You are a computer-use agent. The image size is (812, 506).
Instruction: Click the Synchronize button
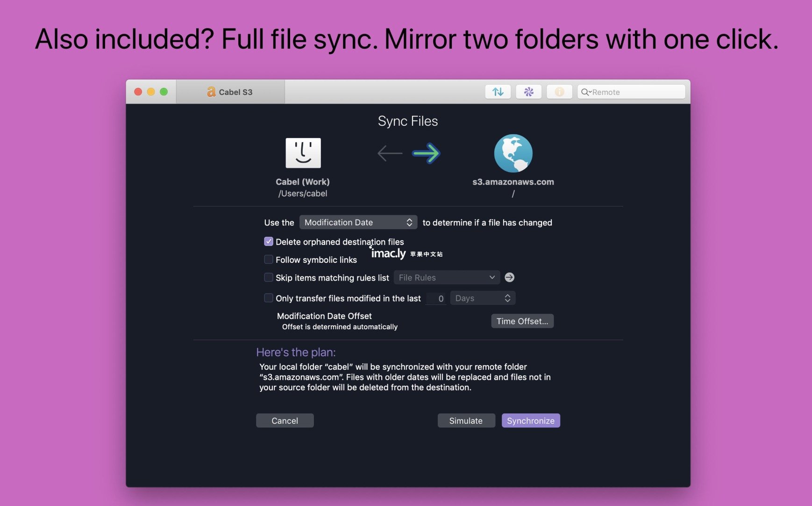(531, 420)
